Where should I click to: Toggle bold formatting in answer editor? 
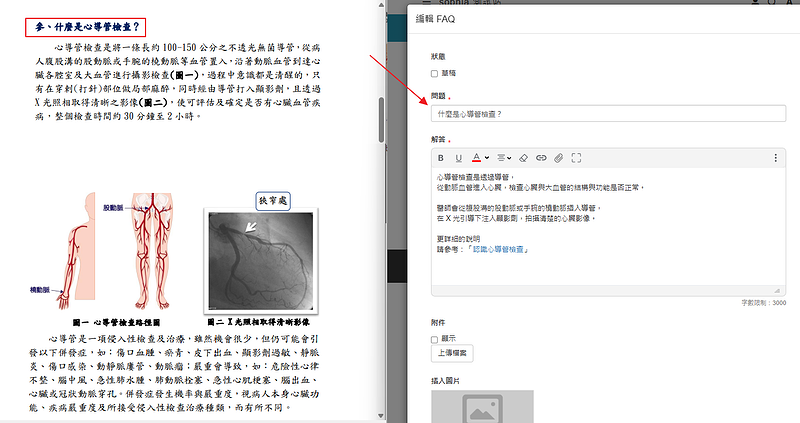(443, 158)
